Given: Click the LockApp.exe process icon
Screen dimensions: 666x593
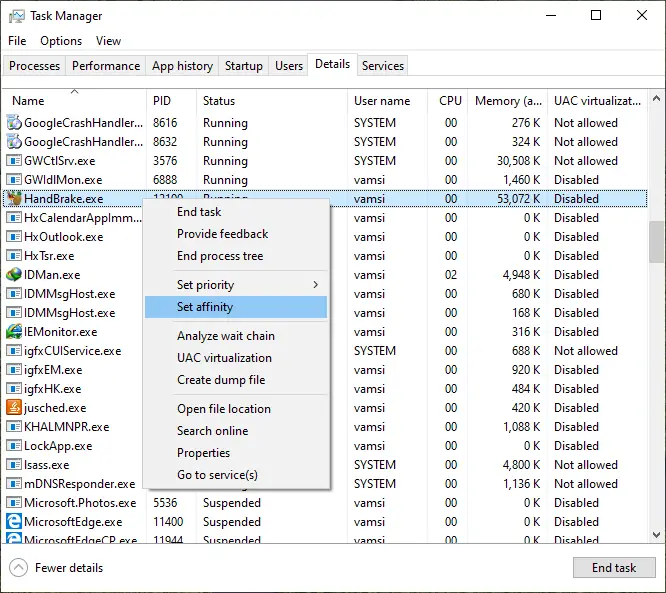Looking at the screenshot, I should (14, 446).
